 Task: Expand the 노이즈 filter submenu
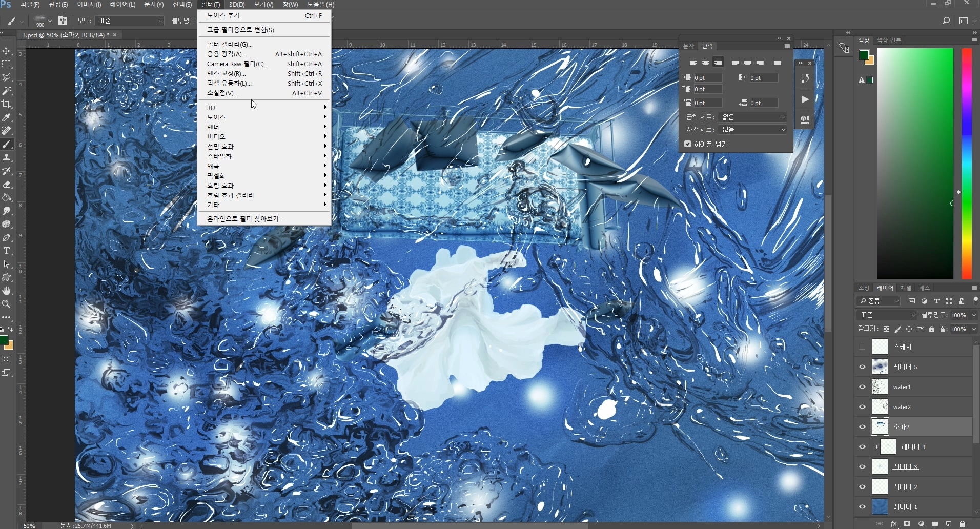click(x=264, y=117)
